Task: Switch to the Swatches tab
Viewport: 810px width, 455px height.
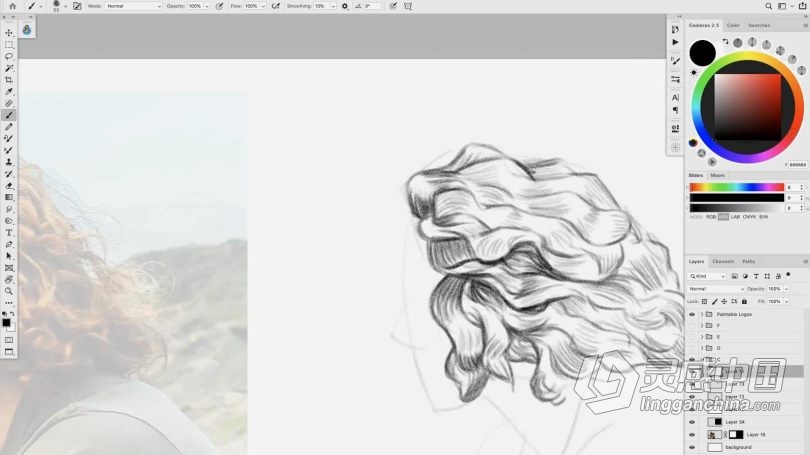Action: [759, 25]
